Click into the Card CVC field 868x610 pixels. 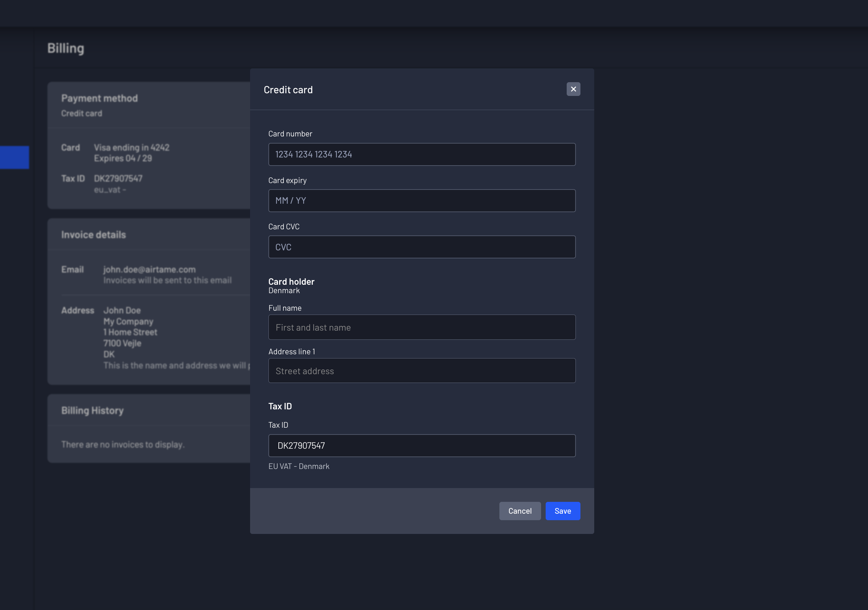(x=422, y=247)
